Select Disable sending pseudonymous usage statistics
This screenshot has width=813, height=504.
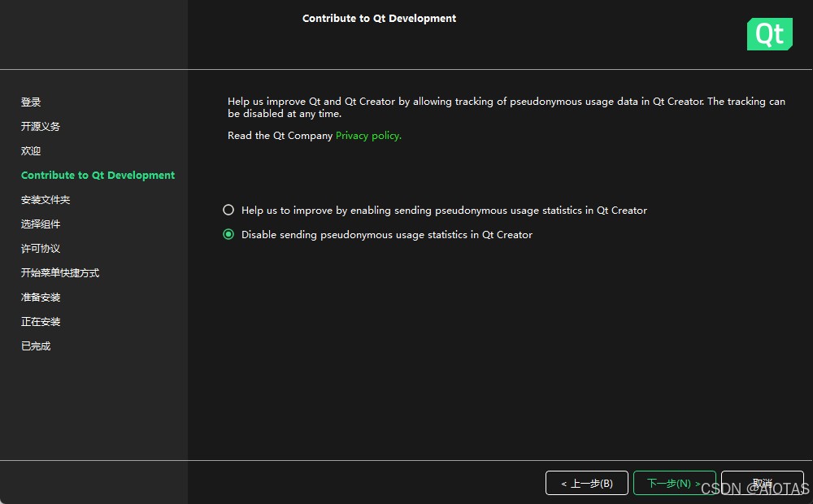point(229,234)
